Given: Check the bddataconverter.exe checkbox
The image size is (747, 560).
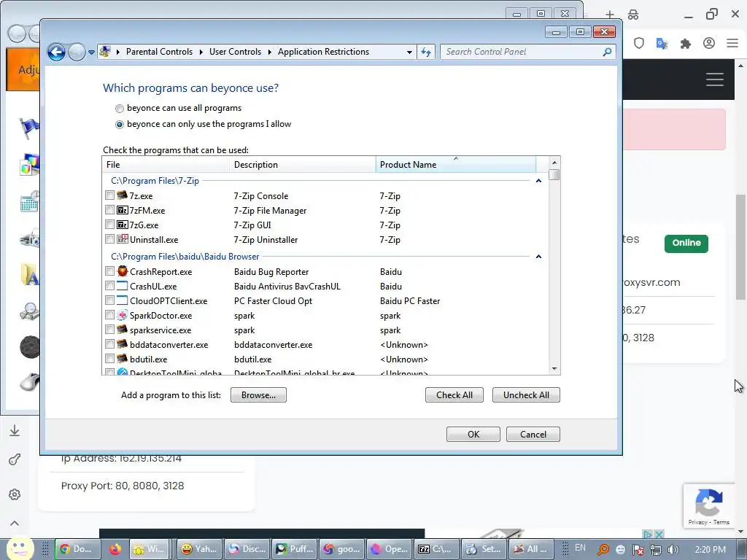Looking at the screenshot, I should [109, 344].
